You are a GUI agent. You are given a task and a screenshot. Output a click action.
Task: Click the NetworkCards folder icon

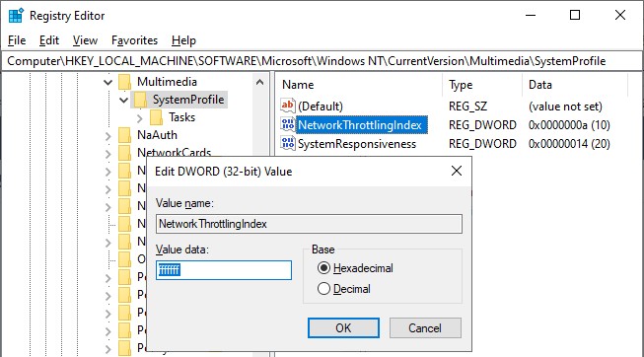tap(124, 153)
